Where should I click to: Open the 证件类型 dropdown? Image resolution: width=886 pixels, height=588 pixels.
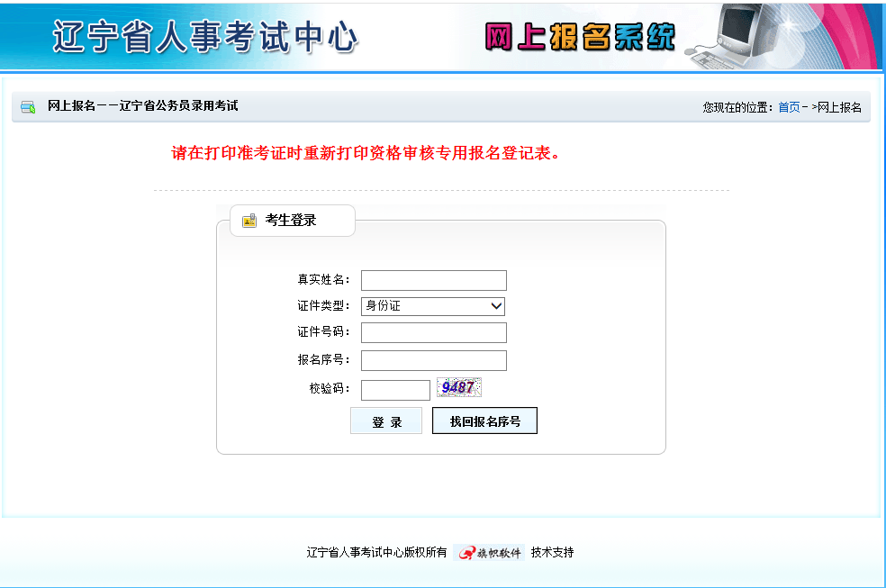click(x=433, y=306)
